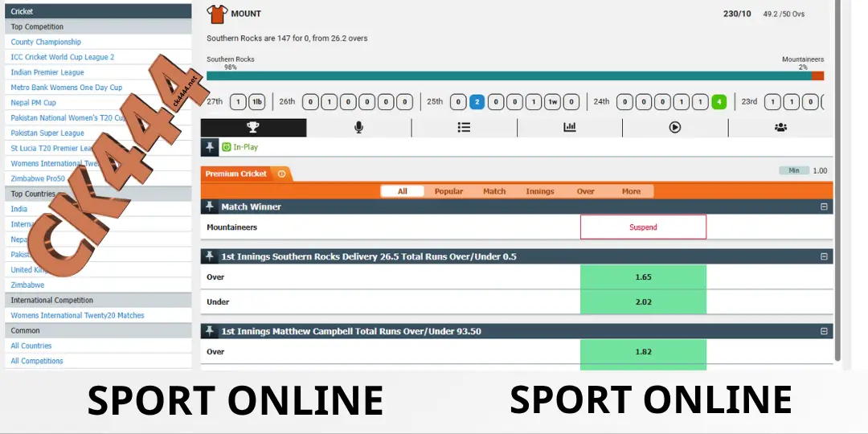Collapse the Delivery 26.5 Total Runs market

[x=824, y=256]
